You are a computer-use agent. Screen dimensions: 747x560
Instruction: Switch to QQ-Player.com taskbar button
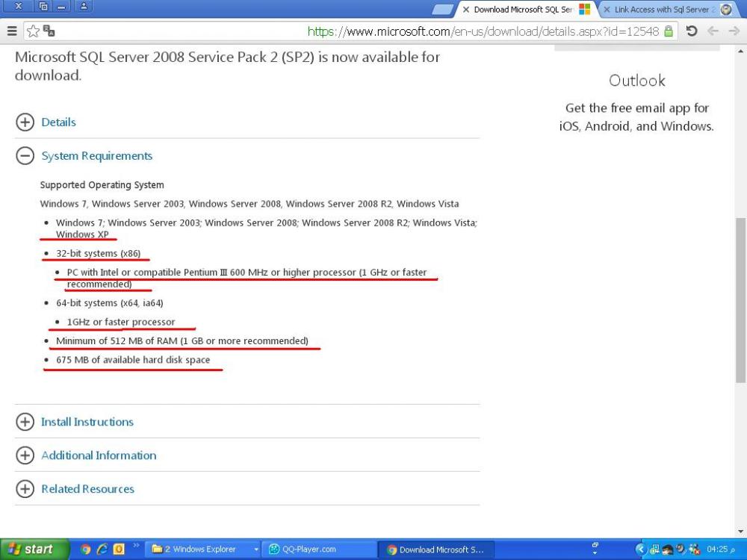pos(319,550)
